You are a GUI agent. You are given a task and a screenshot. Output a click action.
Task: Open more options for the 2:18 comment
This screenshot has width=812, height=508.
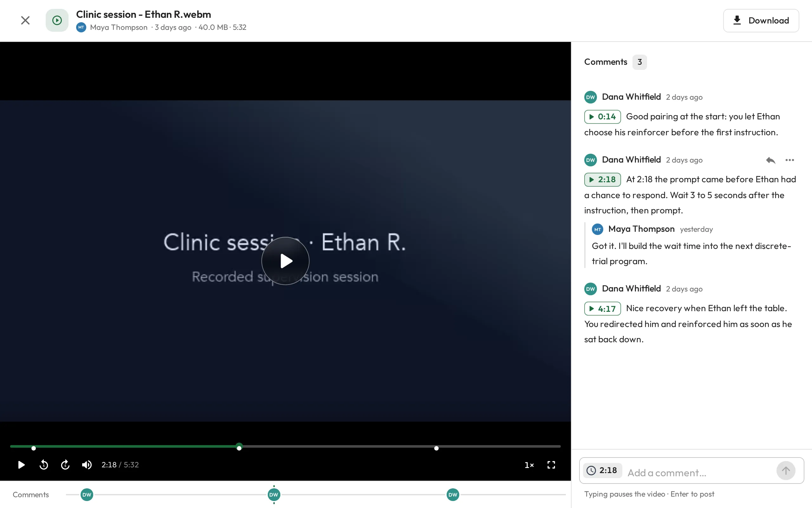pos(790,160)
